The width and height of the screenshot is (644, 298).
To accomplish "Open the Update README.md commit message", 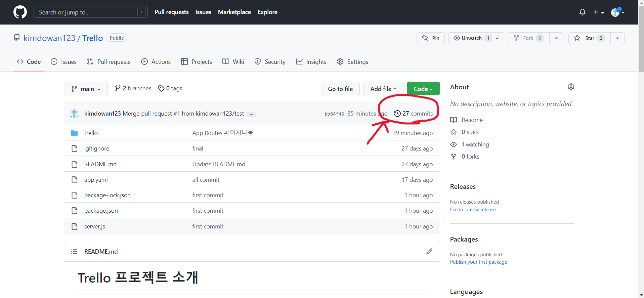I will click(x=219, y=164).
